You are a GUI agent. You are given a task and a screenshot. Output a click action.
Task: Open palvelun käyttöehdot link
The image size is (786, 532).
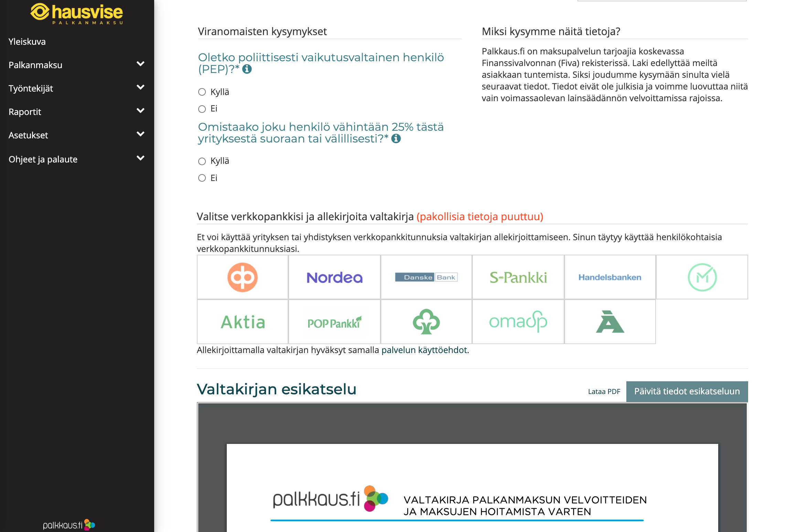click(424, 350)
